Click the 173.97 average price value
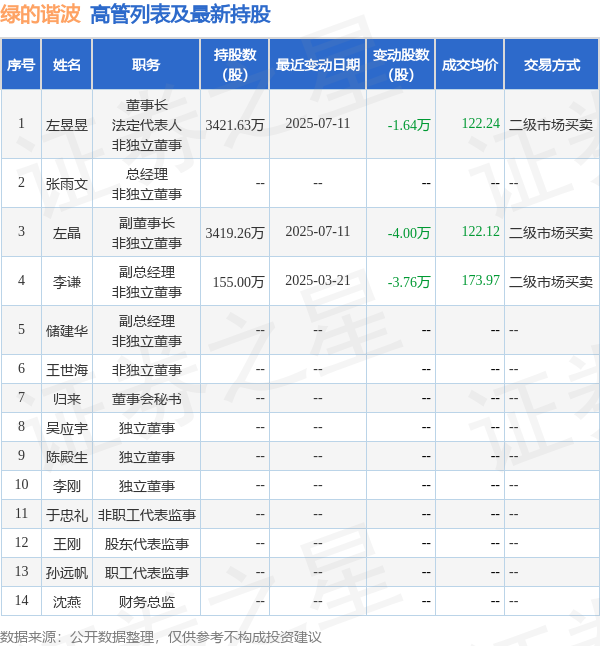 click(x=480, y=281)
